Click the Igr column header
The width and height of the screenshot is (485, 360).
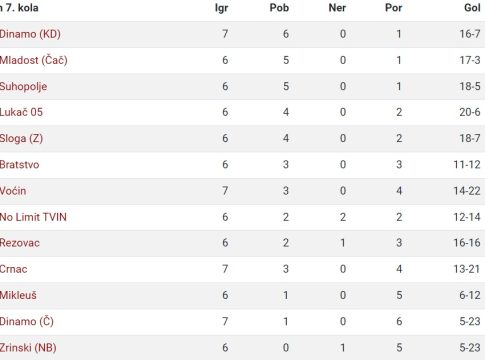click(x=222, y=8)
